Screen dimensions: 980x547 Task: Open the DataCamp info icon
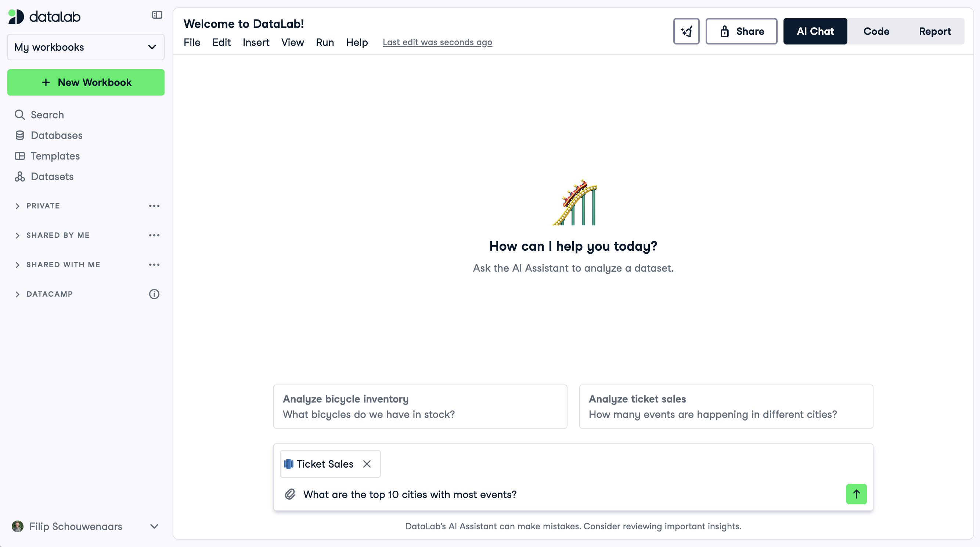154,294
